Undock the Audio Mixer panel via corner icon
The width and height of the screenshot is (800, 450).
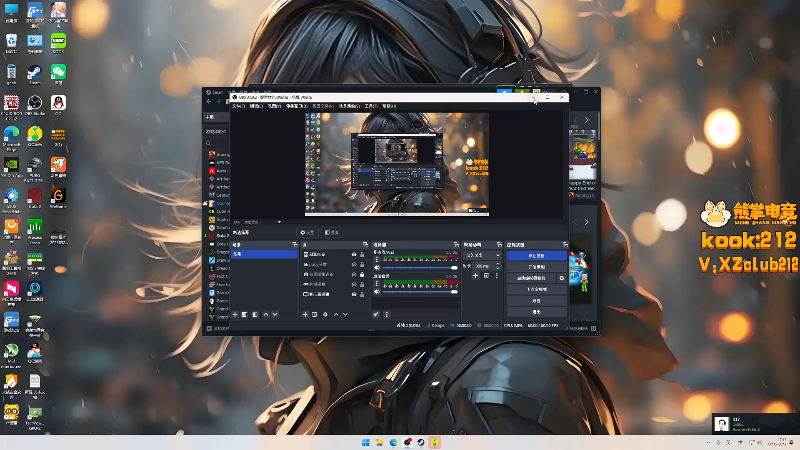[456, 245]
